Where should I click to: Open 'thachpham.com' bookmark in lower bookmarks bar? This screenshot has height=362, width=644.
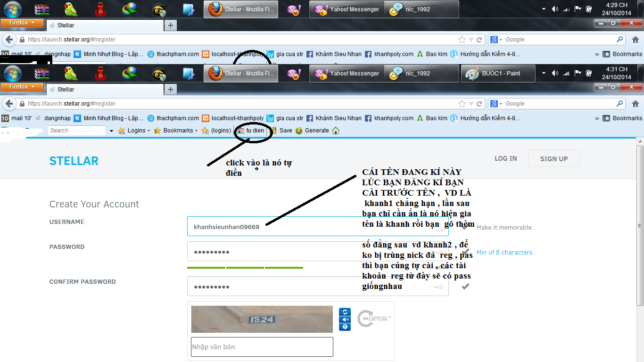click(x=173, y=118)
